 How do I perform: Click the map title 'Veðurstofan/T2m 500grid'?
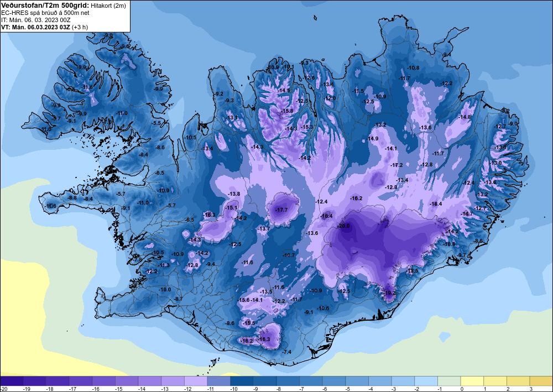(45, 6)
